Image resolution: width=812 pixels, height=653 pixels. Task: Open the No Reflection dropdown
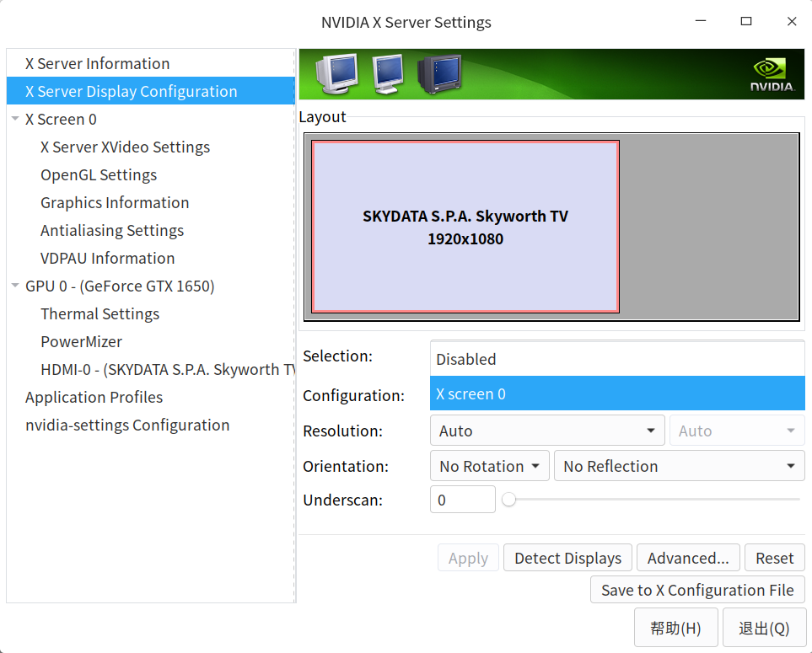coord(678,466)
